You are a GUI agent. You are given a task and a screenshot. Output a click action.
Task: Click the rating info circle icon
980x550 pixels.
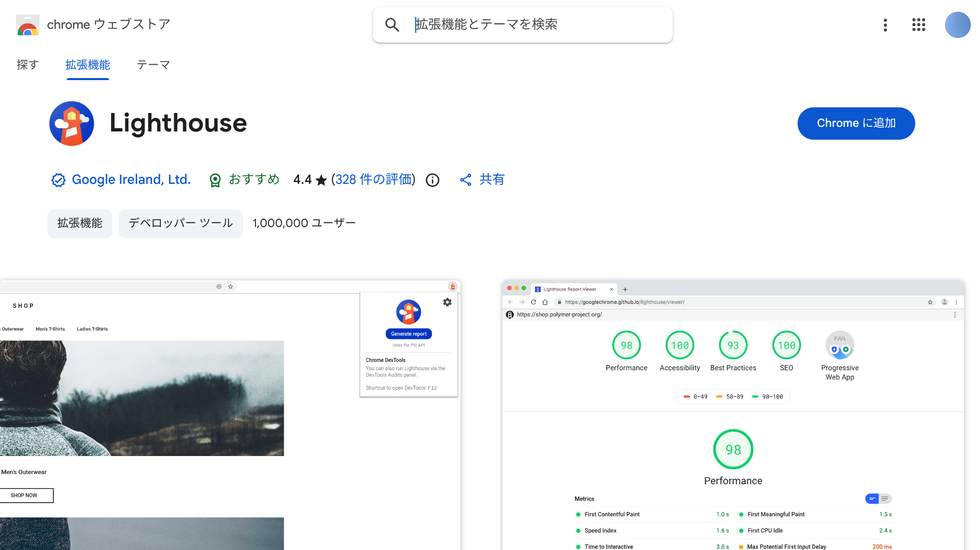pyautogui.click(x=433, y=180)
